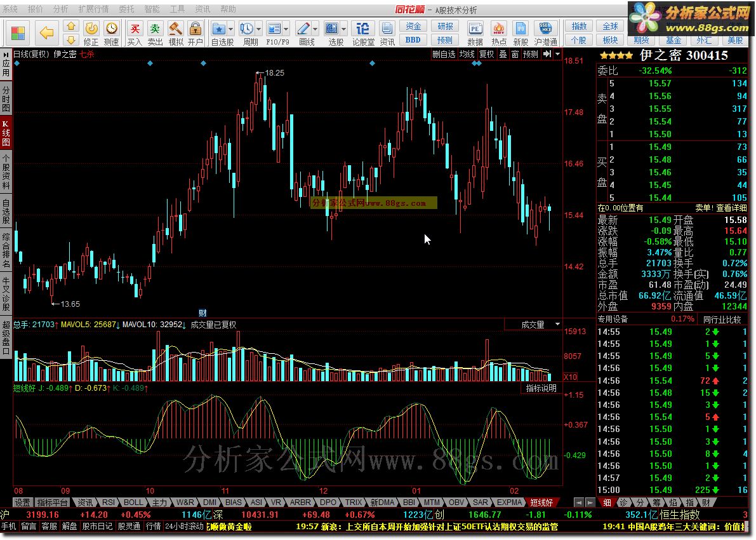Expand the 周期 period dropdown arrow
Viewport: 756px width, 540px height.
[259, 29]
